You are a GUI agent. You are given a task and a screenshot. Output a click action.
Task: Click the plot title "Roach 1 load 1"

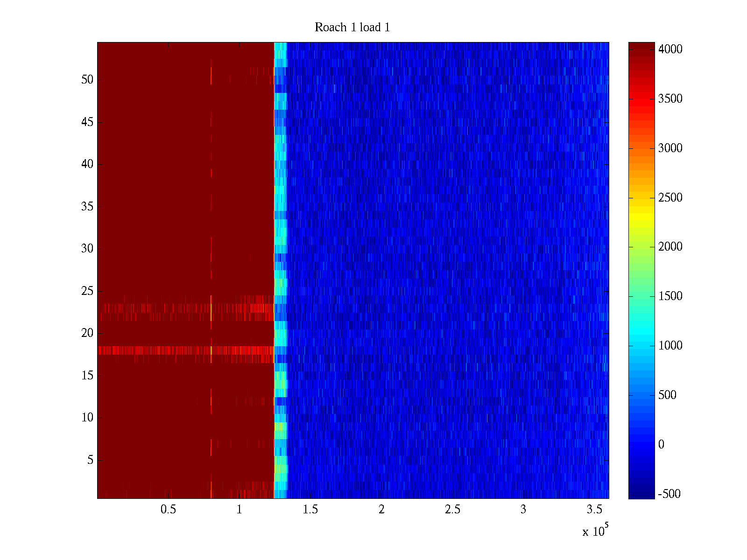point(352,28)
